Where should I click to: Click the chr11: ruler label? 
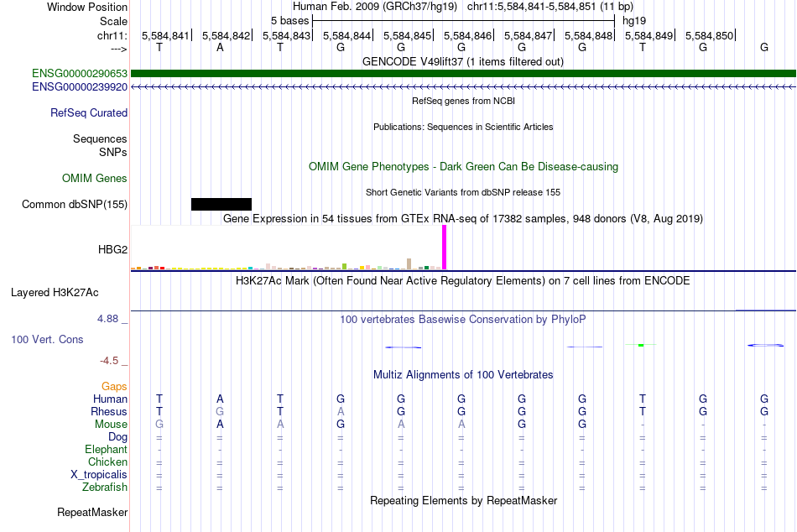112,35
